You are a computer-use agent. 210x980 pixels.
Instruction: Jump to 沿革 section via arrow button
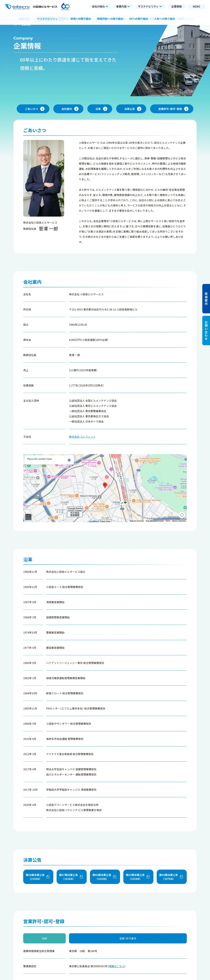tap(100, 109)
